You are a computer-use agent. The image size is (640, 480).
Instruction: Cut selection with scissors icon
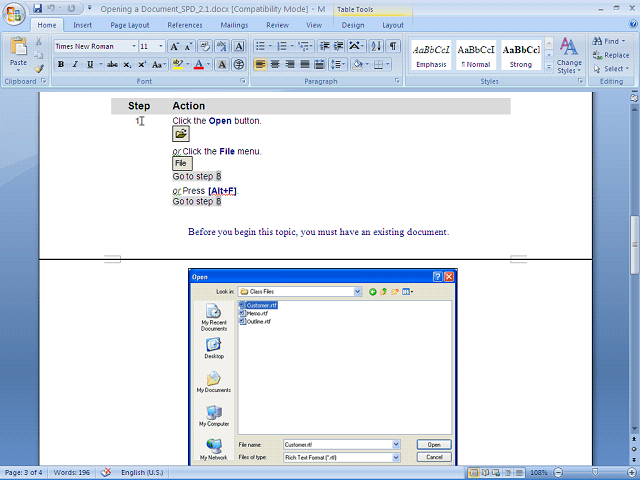[38, 41]
